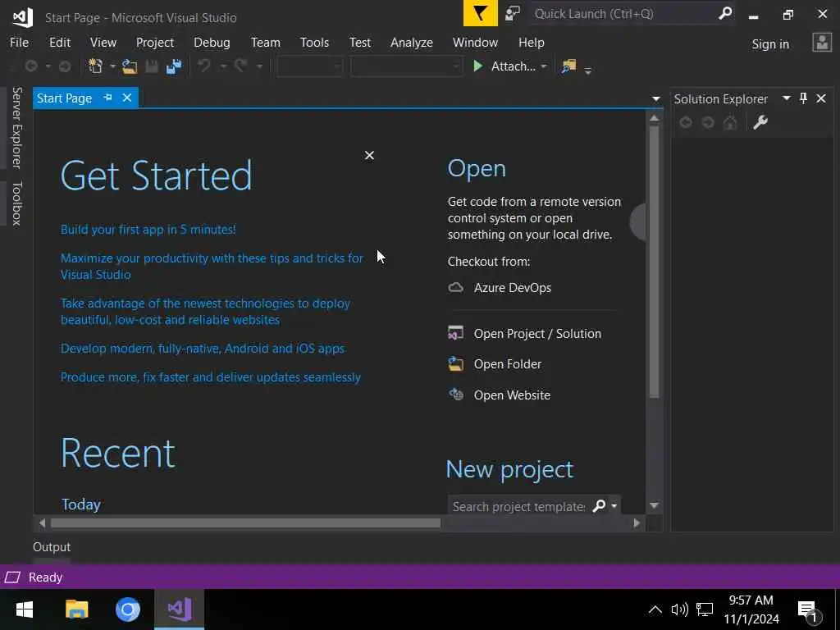This screenshot has height=630, width=840.
Task: Open the Redo history dropdown arrow
Action: [x=259, y=66]
